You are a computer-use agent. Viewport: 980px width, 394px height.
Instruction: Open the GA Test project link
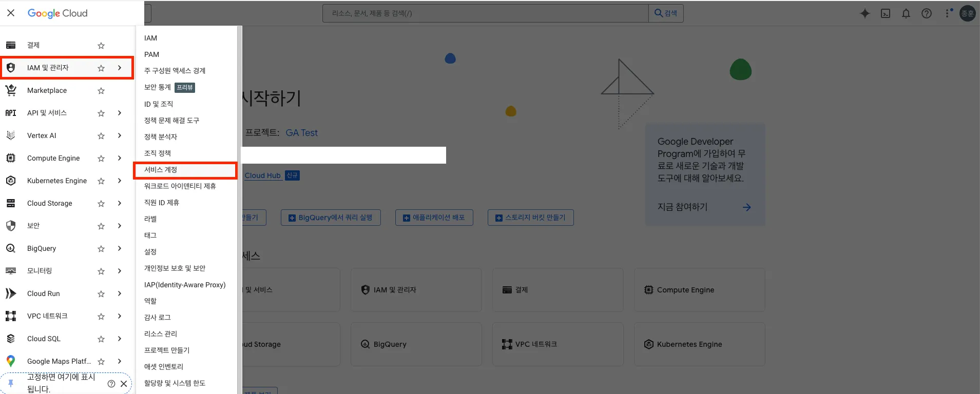click(302, 133)
